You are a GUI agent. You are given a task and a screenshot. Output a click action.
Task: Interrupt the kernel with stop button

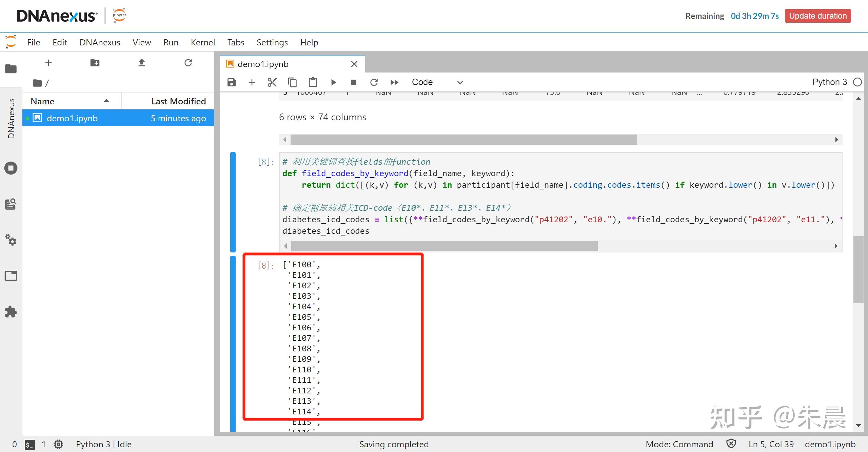pyautogui.click(x=354, y=82)
